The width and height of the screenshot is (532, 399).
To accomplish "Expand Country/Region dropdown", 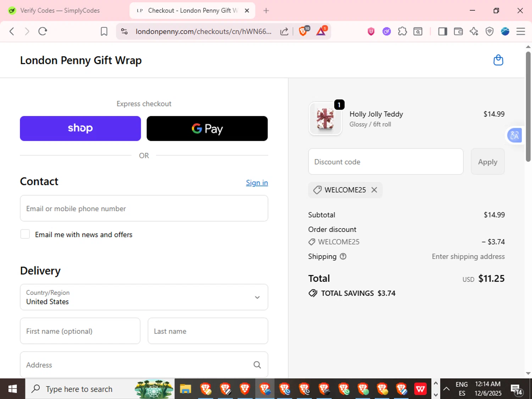I will pos(144,297).
